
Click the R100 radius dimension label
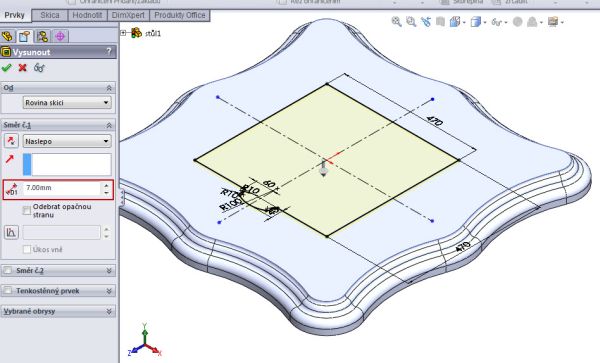click(x=231, y=204)
